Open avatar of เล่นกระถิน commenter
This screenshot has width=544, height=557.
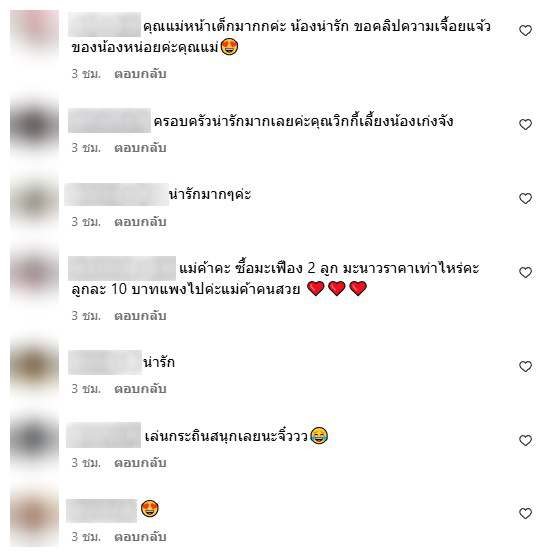34,441
